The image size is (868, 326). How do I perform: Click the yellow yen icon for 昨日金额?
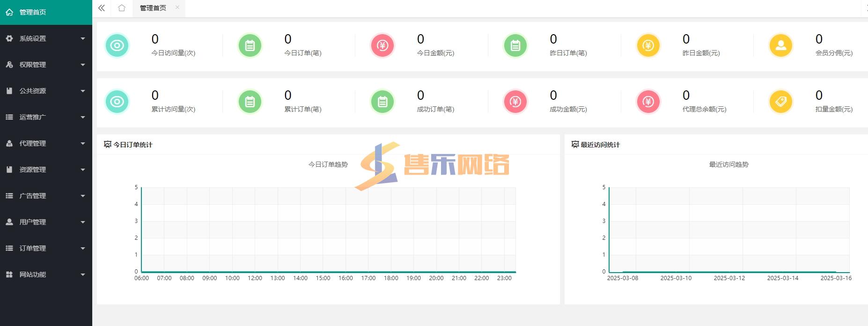pos(648,45)
